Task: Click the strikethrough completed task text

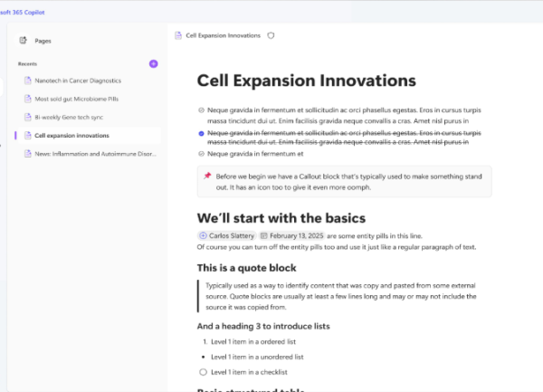Action: [344, 138]
